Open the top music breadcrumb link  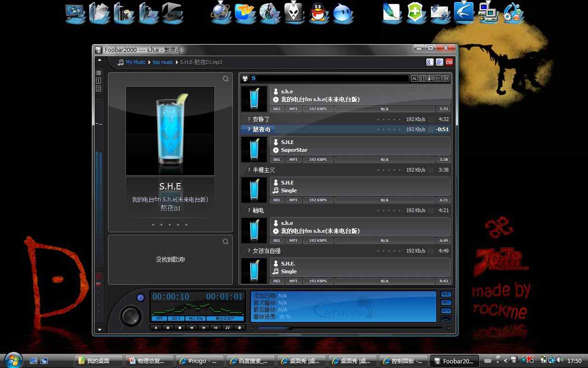pyautogui.click(x=163, y=62)
